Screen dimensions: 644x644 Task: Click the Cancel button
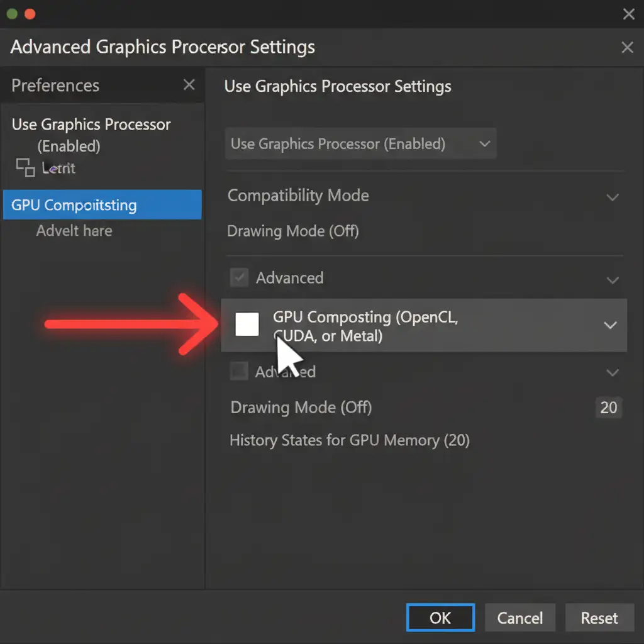(x=519, y=618)
